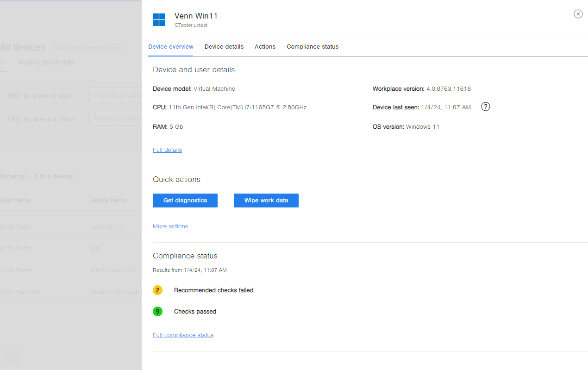588x370 pixels.
Task: Click the User Name column header
Action: pos(15,200)
